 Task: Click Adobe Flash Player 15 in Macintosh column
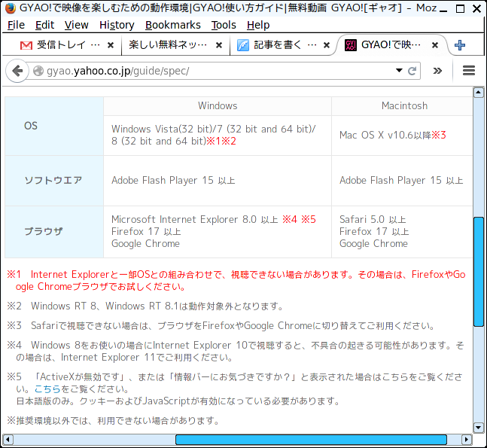(401, 181)
